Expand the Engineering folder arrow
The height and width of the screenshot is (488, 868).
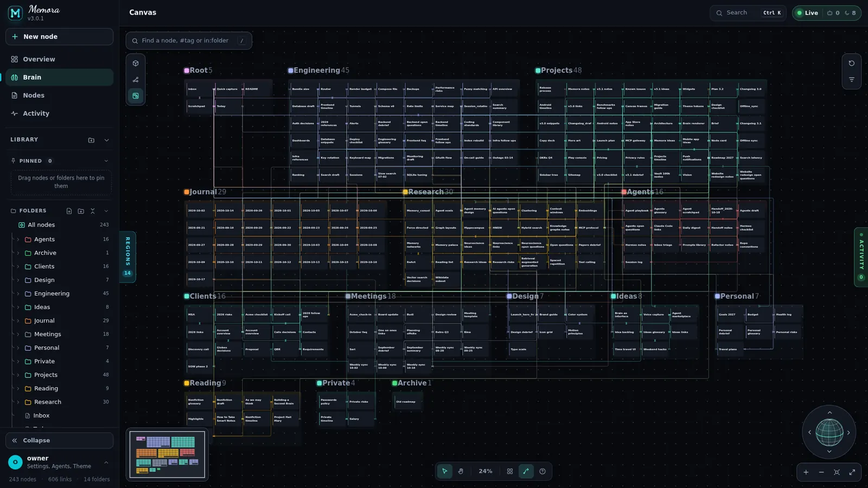click(18, 293)
